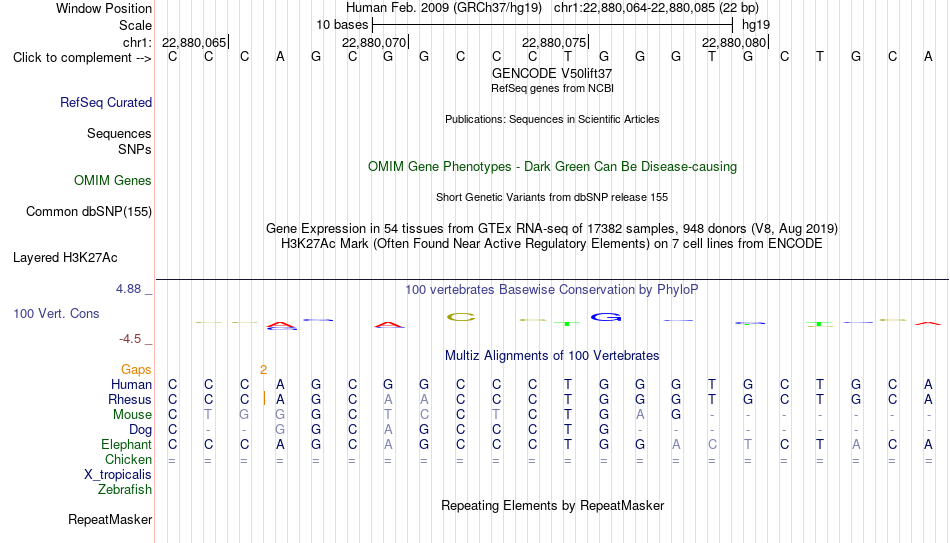Click the Common dbSNP(155) label
The width and height of the screenshot is (950, 543).
point(89,212)
